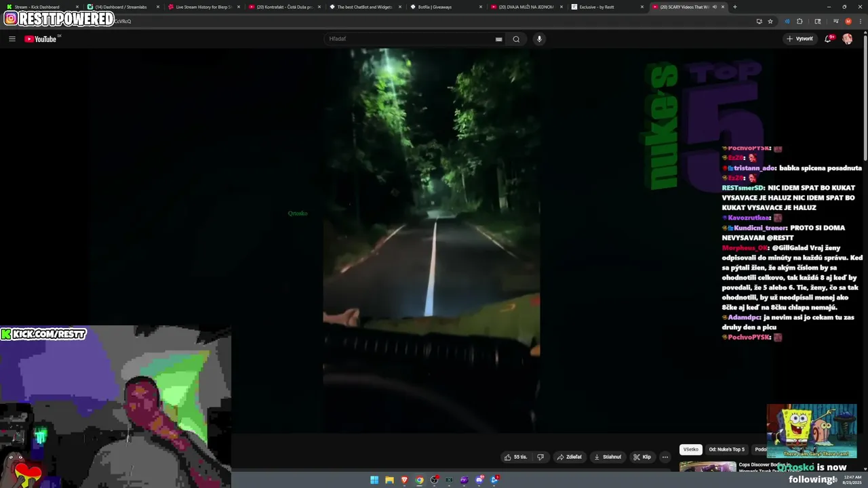Switch to Exclusive - by Restt tab
868x488 pixels.
coord(606,7)
